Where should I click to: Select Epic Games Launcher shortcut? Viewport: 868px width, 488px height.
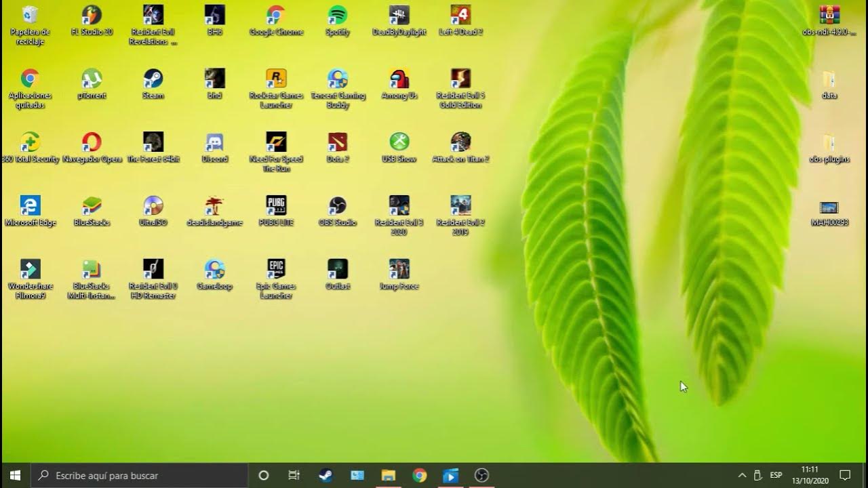click(276, 279)
